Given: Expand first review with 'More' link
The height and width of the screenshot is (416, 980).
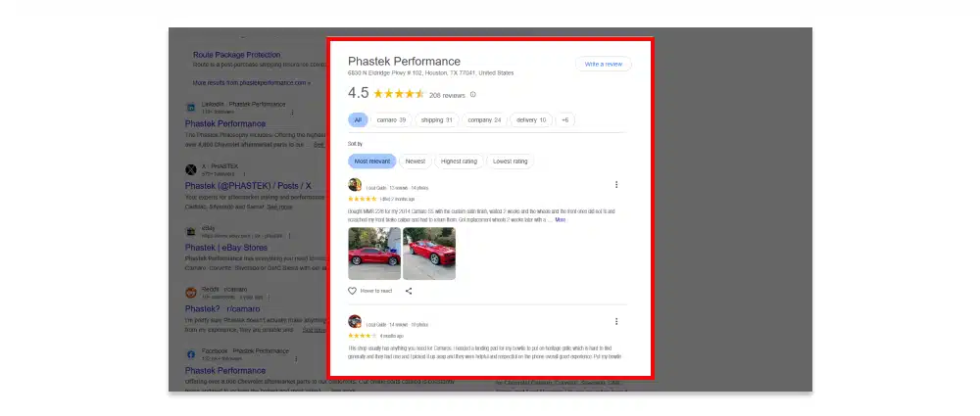Looking at the screenshot, I should pyautogui.click(x=560, y=220).
